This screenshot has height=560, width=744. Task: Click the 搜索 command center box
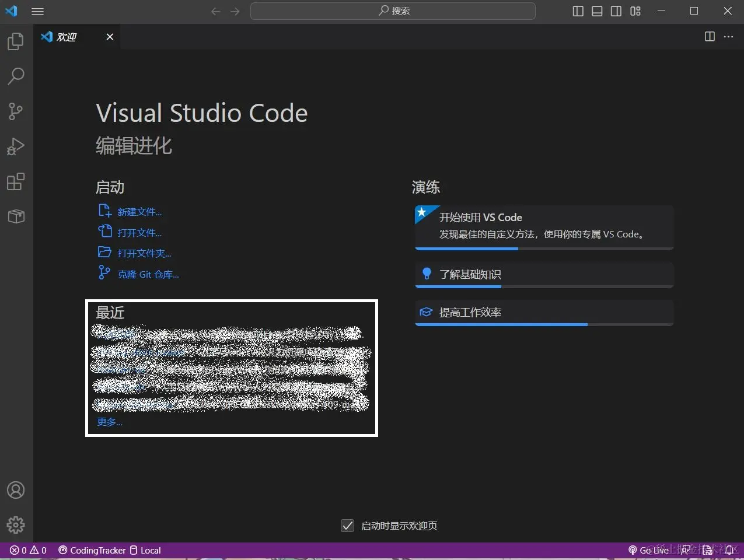point(393,10)
